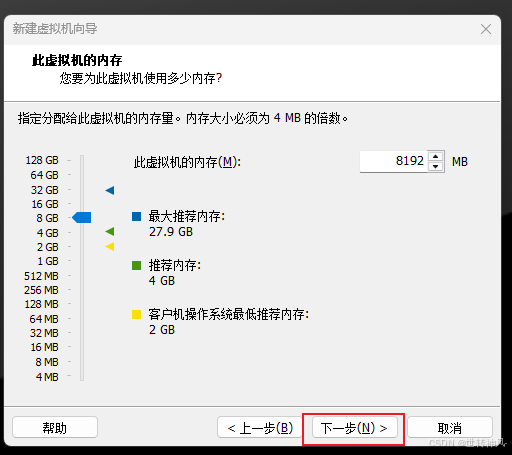Increase memory with the up spinner arrow
Viewport: 512px width, 455px height.
click(436, 156)
